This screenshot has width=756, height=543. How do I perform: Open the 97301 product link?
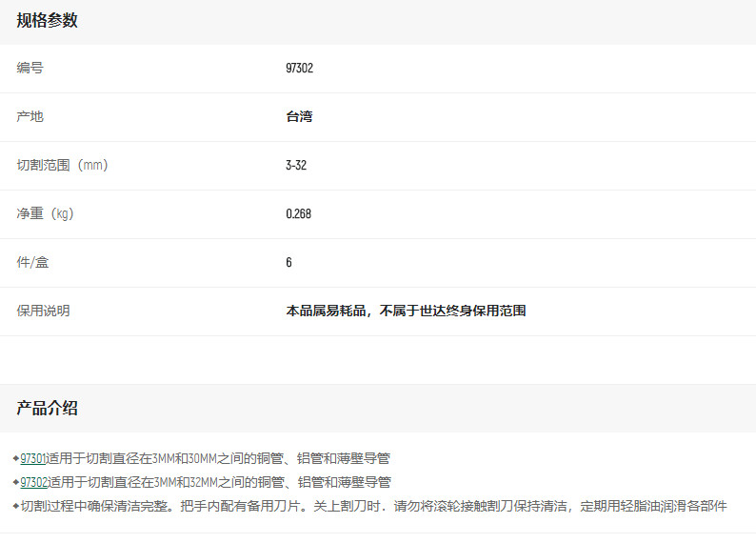click(x=34, y=458)
